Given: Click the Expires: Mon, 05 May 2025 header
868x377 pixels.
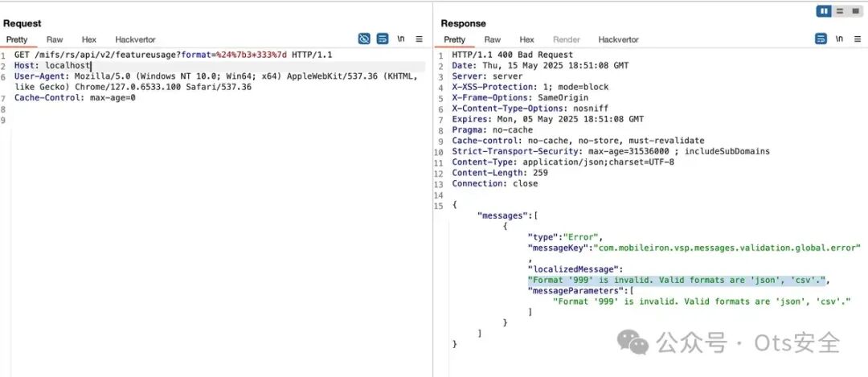Looking at the screenshot, I should point(548,120).
